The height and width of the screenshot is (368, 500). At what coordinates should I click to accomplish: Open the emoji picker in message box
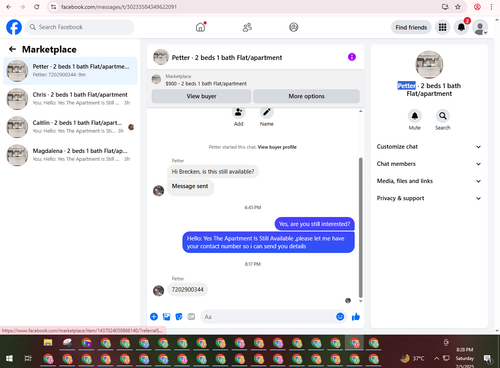(x=340, y=317)
